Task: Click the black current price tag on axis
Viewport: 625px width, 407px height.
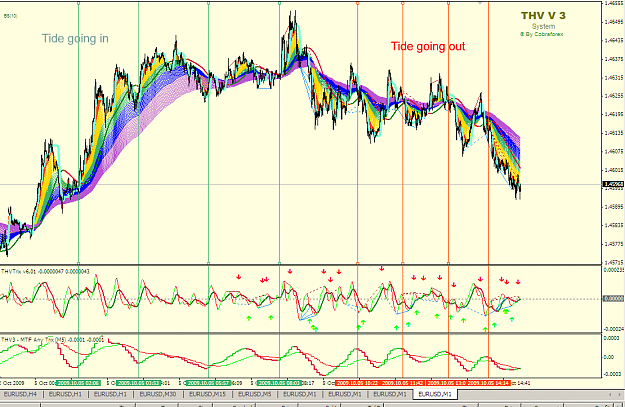Action: [614, 184]
